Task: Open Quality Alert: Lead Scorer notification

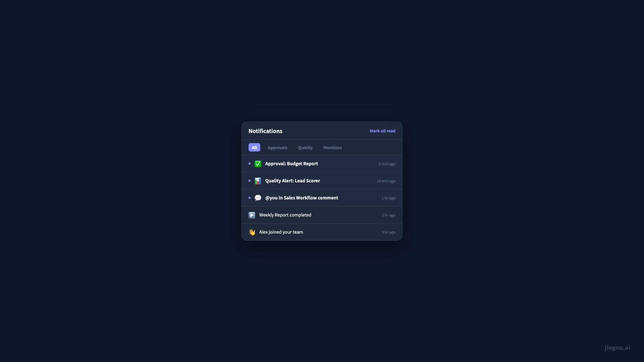Action: 322,181
